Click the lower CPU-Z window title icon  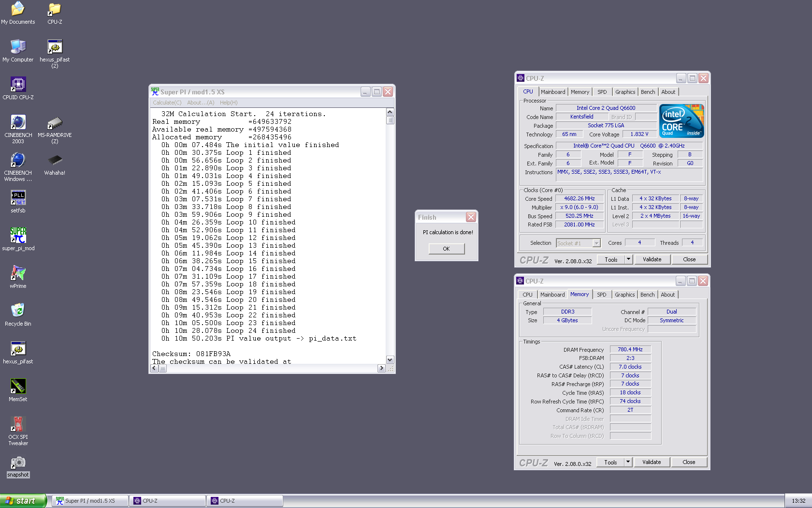pyautogui.click(x=520, y=281)
